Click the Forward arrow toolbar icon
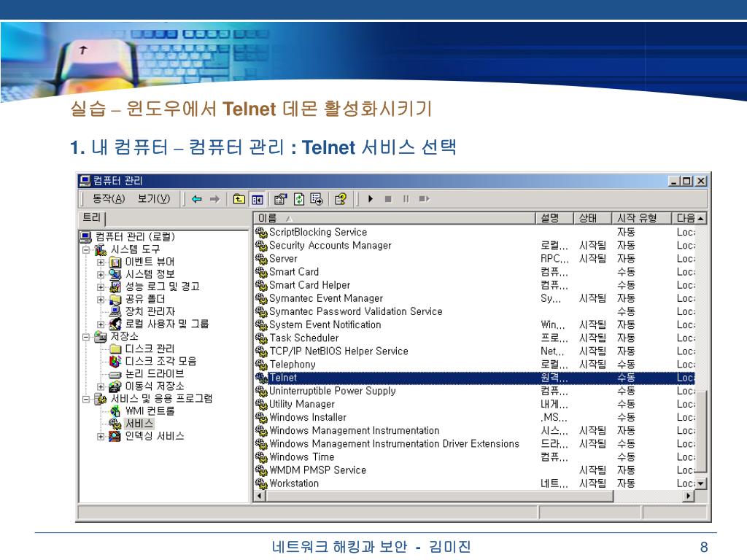This screenshot has width=747, height=560. 215,199
